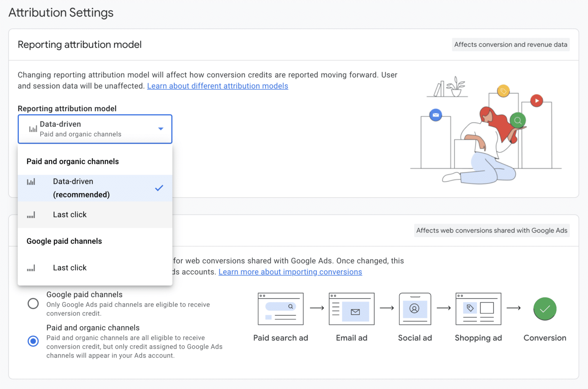The width and height of the screenshot is (588, 389).
Task: Choose Last click under Google paid channels
Action: (x=70, y=268)
